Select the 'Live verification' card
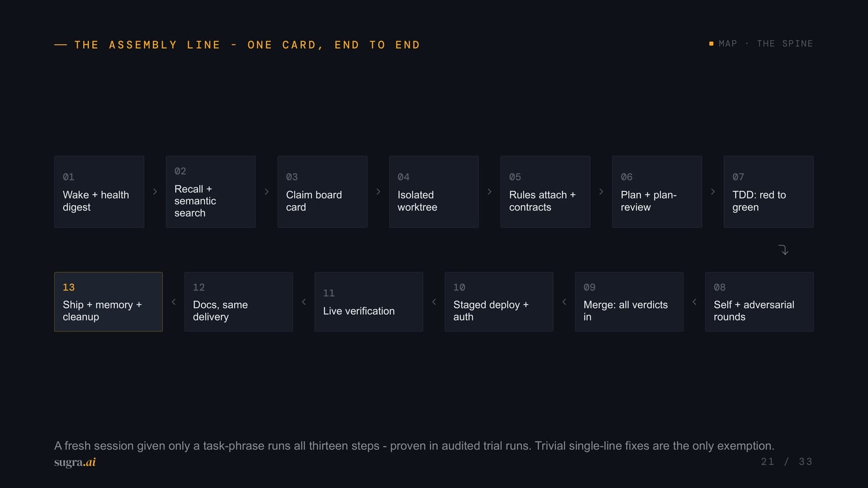Viewport: 868px width, 488px height. 369,302
